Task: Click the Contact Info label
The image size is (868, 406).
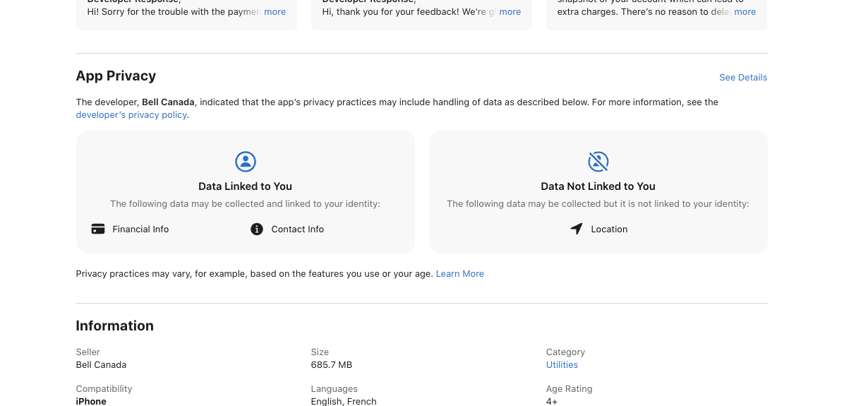Action: point(298,229)
